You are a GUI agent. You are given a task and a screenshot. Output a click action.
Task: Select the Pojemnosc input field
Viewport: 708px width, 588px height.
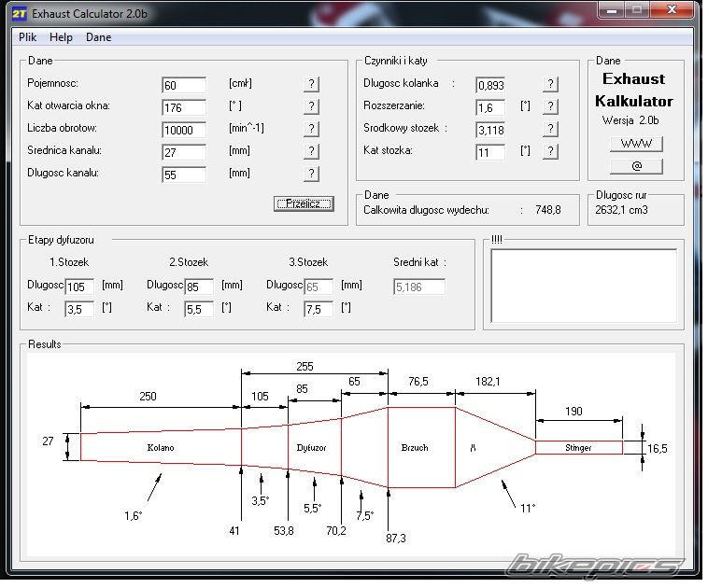[x=183, y=85]
